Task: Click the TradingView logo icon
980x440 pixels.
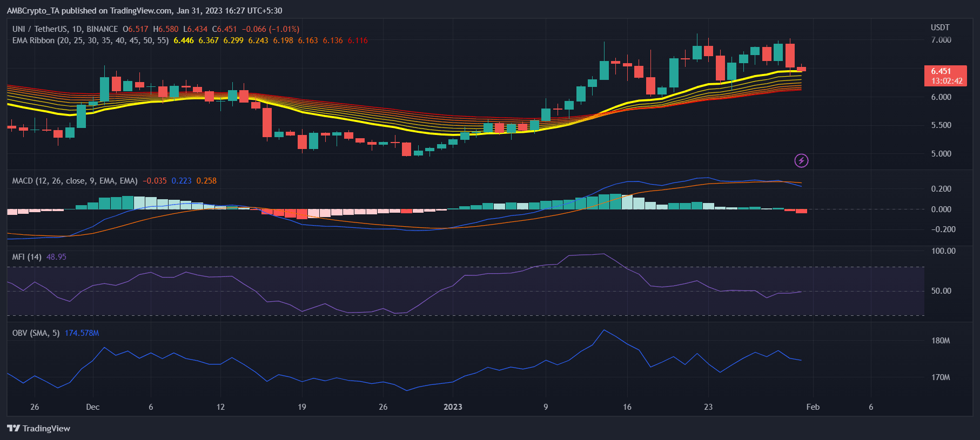Action: [x=14, y=428]
